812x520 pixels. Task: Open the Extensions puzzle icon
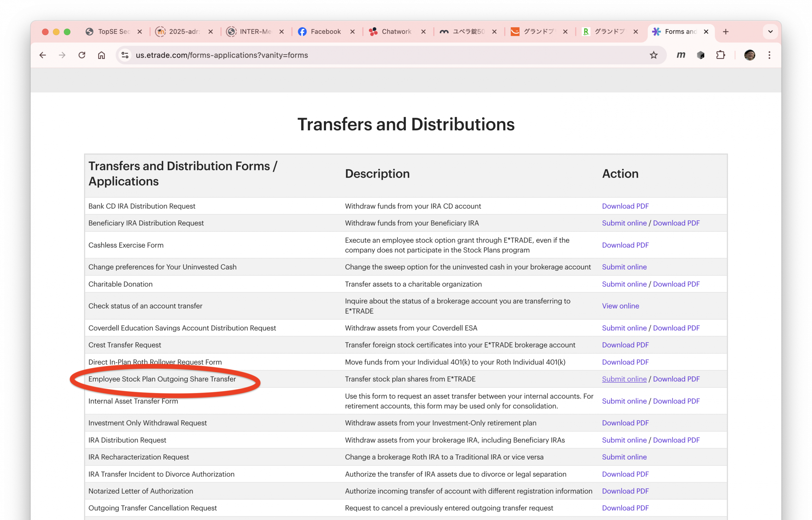pos(720,55)
